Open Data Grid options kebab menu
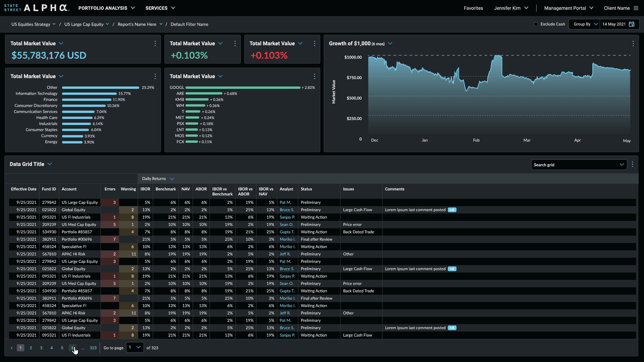Image resolution: width=644 pixels, height=362 pixels. coord(633,164)
